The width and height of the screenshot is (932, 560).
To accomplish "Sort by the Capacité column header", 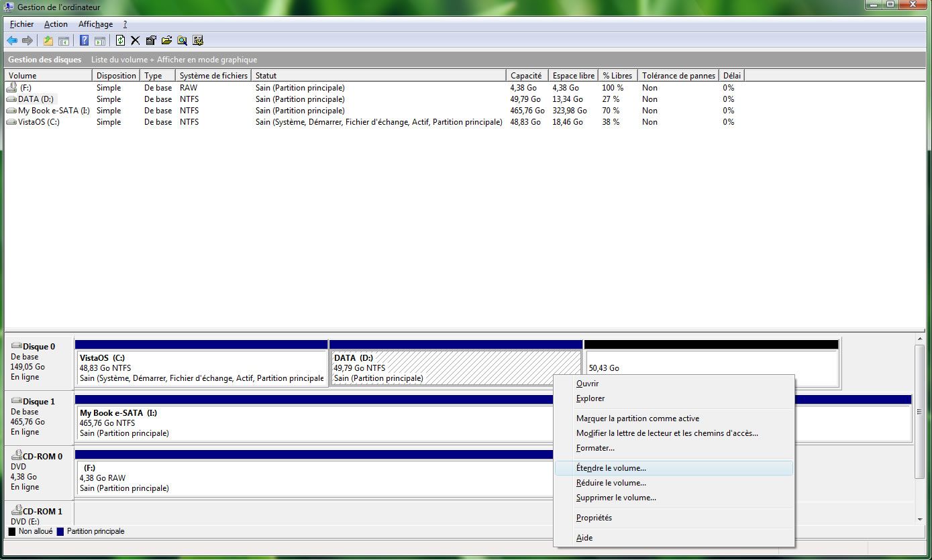I will 528,76.
